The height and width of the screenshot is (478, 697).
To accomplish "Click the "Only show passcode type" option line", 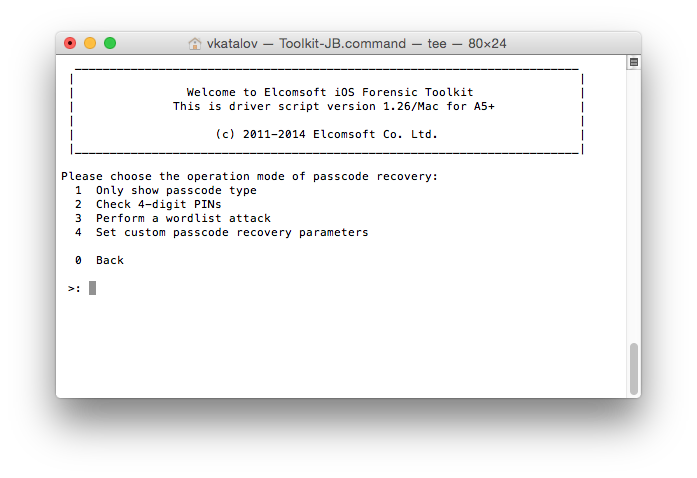I will (176, 190).
